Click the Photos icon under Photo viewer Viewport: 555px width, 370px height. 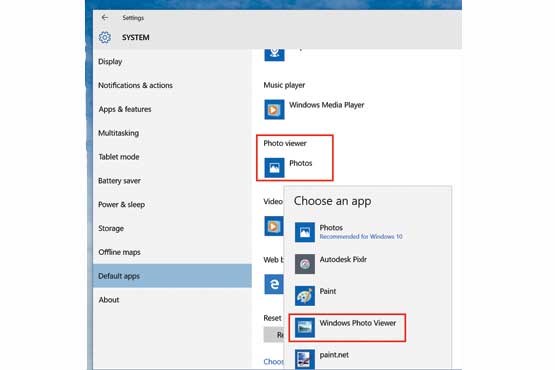[274, 167]
